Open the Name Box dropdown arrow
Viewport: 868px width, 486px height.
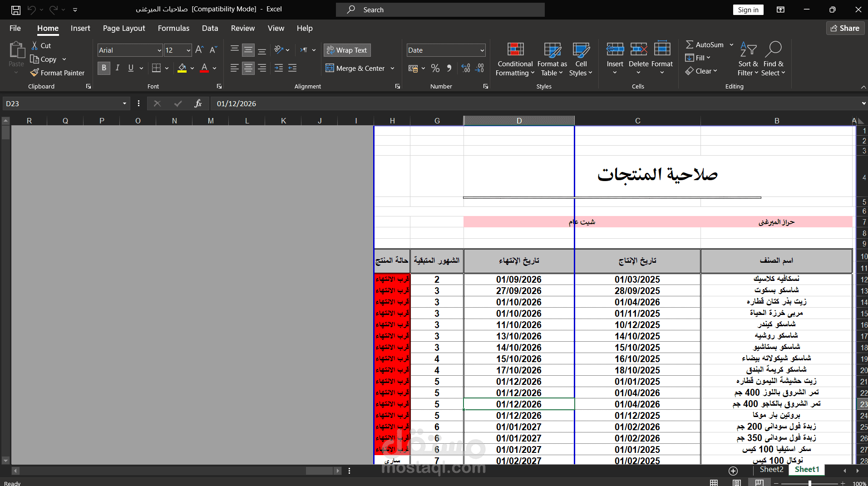coord(124,103)
